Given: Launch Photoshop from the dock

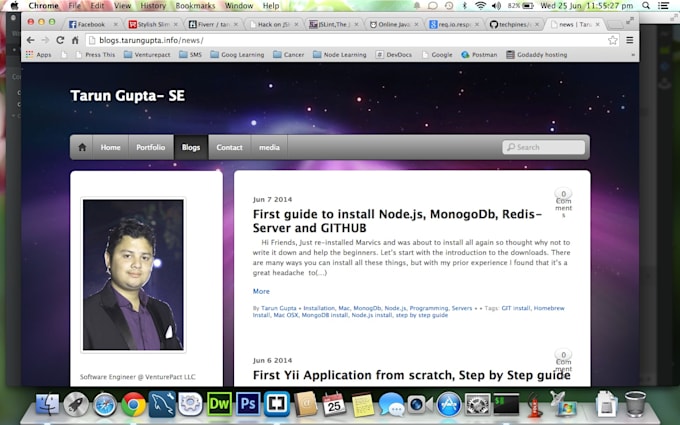Looking at the screenshot, I should click(x=248, y=404).
